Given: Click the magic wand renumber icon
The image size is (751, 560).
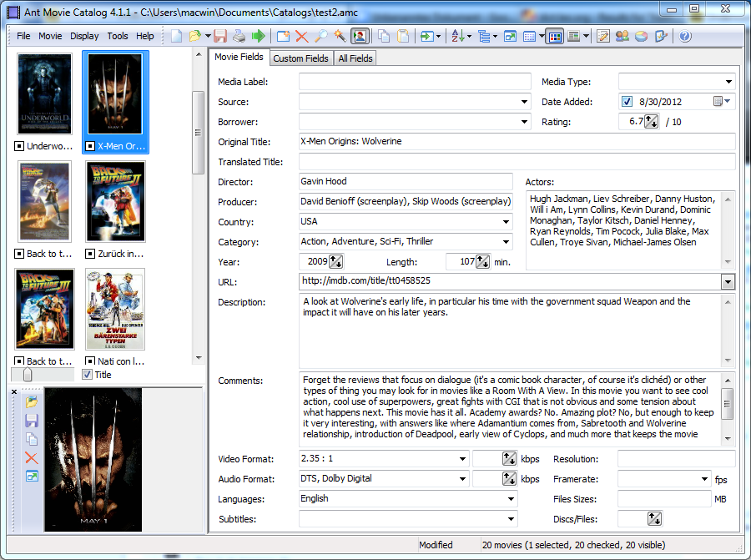Looking at the screenshot, I should click(x=340, y=37).
